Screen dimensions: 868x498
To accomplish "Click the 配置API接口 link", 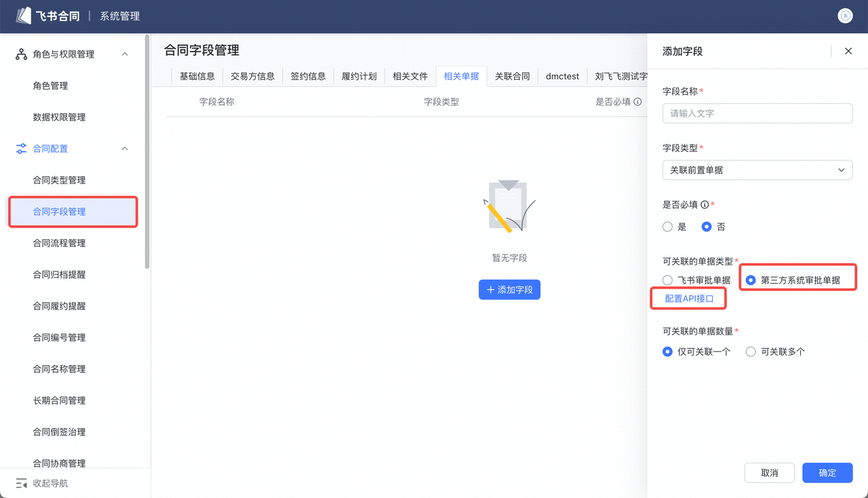I will [x=689, y=299].
